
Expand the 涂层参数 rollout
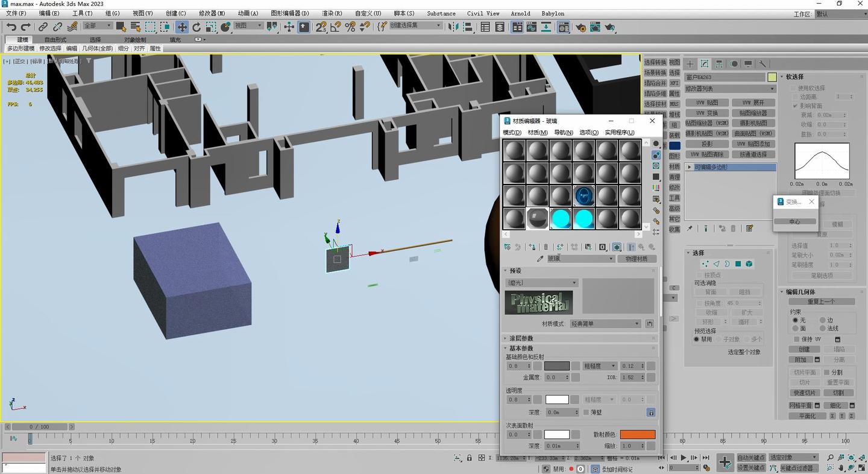click(x=521, y=338)
